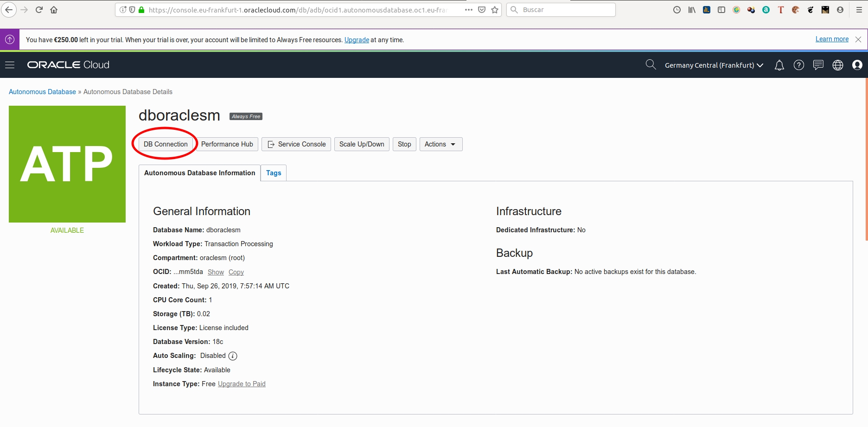The image size is (868, 427).
Task: Click the 'Storage (TB): 0.02' line
Action: point(181,314)
